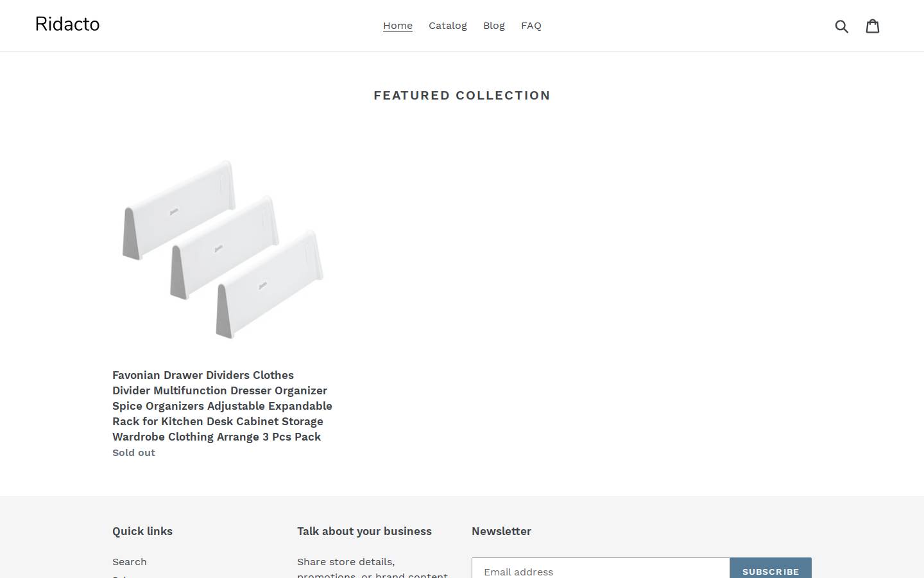Go to the Home menu item
924x578 pixels.
click(398, 26)
